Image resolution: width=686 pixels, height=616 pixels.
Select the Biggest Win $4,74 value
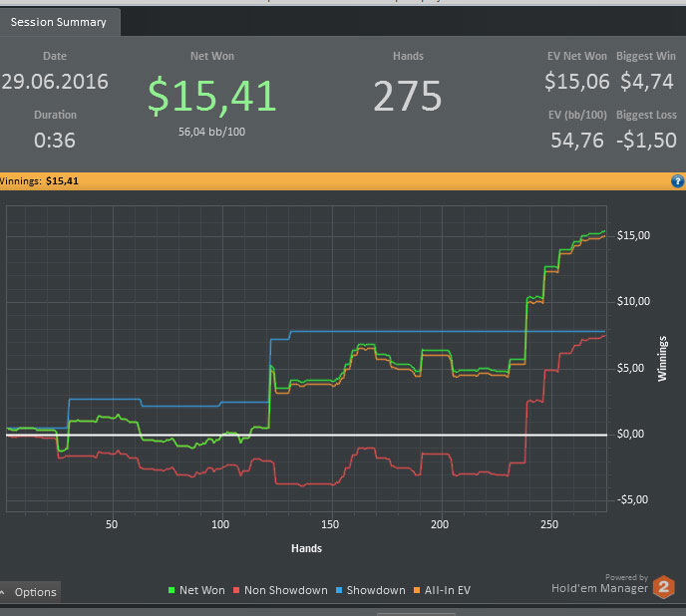(x=647, y=82)
